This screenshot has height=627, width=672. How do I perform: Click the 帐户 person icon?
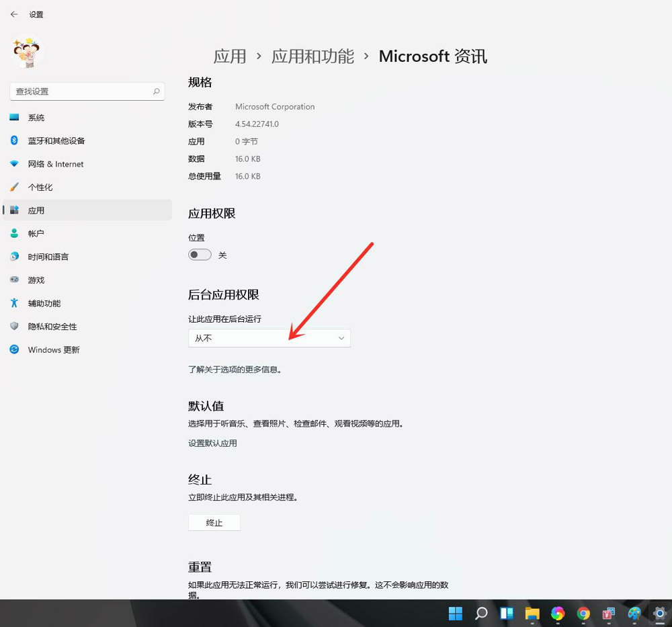(14, 233)
